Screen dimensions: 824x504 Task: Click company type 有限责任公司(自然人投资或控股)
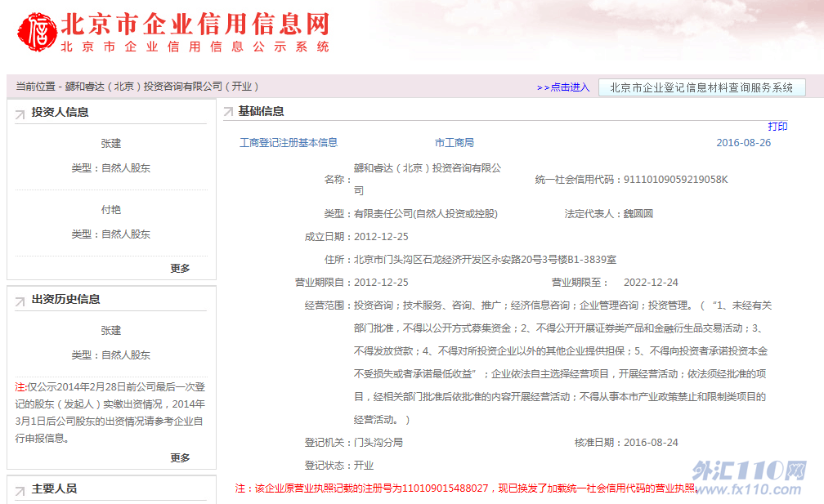[x=426, y=214]
